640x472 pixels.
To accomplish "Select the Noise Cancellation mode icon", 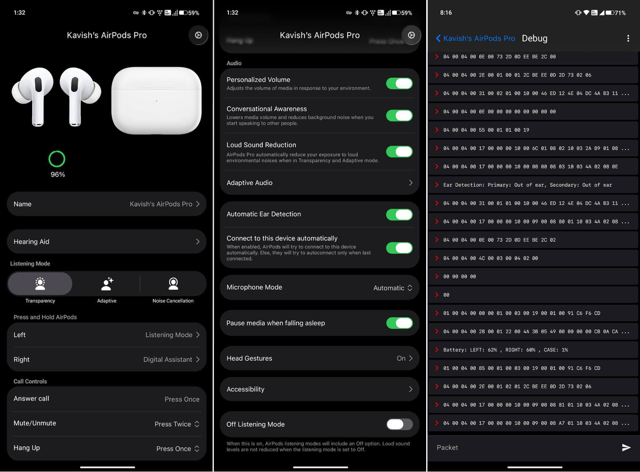I will pyautogui.click(x=173, y=284).
